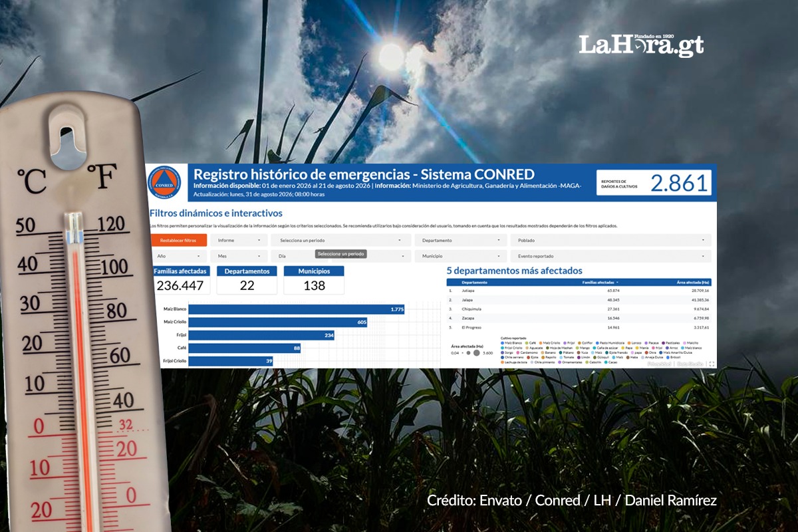Open the Informe dropdown

[239, 240]
